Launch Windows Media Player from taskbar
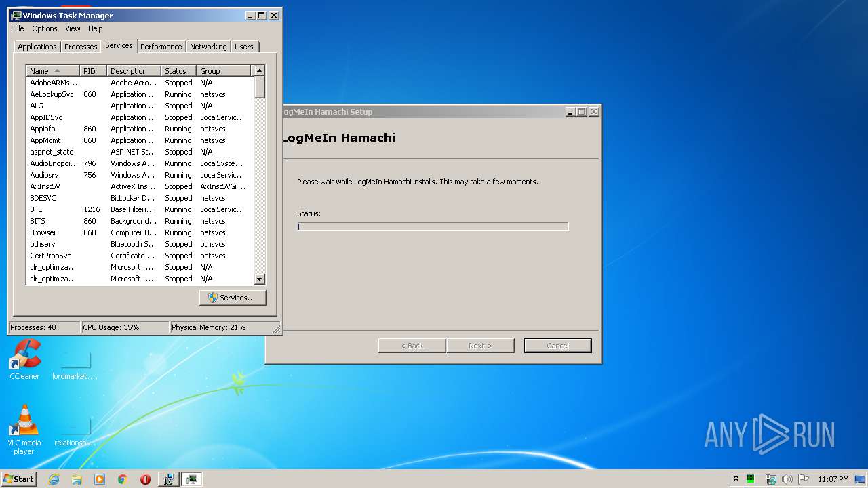 pyautogui.click(x=100, y=479)
